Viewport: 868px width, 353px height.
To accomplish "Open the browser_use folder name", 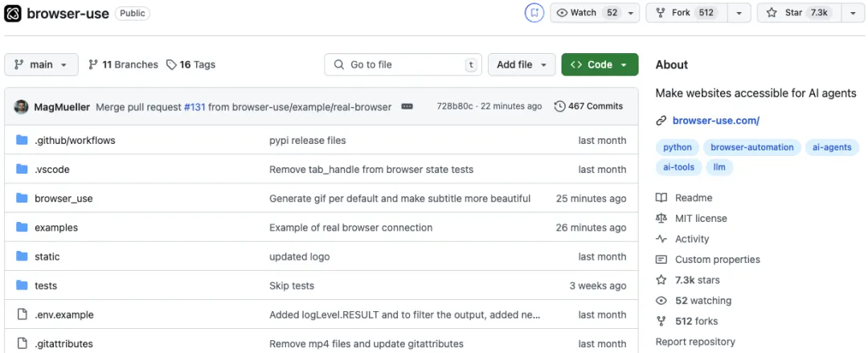I will pyautogui.click(x=63, y=199).
